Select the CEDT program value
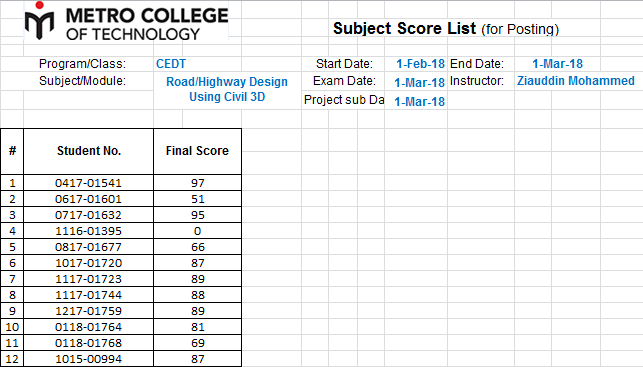The width and height of the screenshot is (643, 367). click(171, 64)
